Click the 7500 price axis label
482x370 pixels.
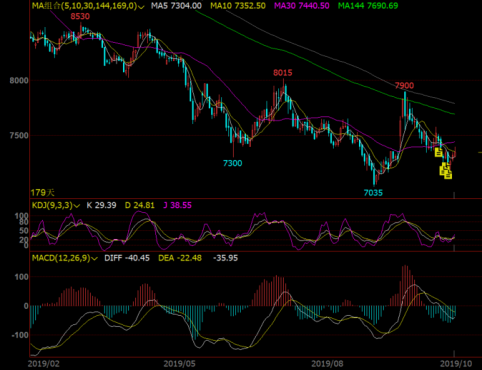click(x=19, y=136)
